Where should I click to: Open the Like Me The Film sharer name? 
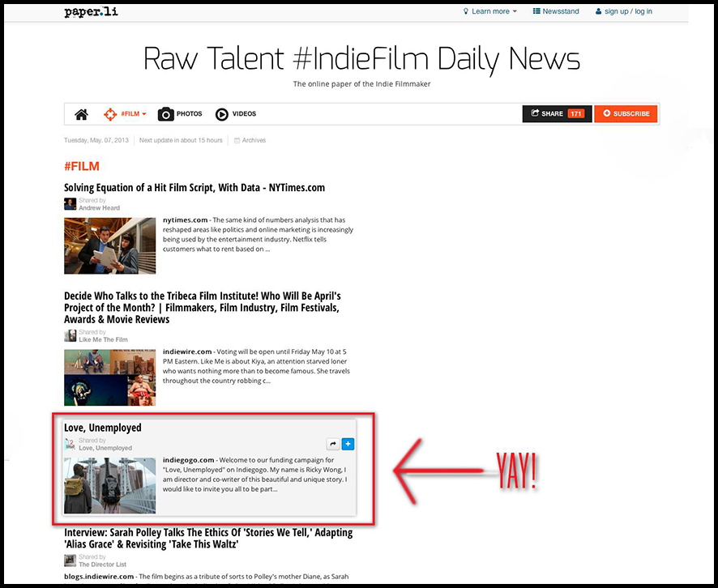click(103, 339)
